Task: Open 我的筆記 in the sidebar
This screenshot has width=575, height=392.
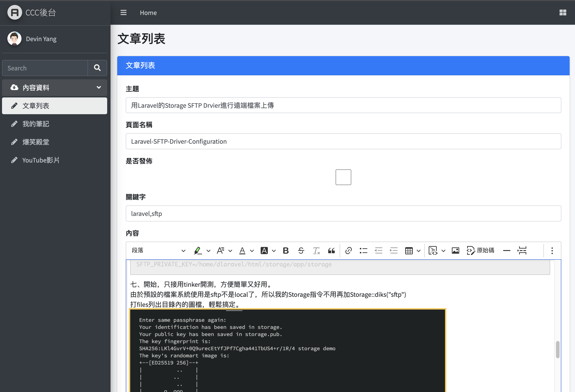Action: click(54, 124)
